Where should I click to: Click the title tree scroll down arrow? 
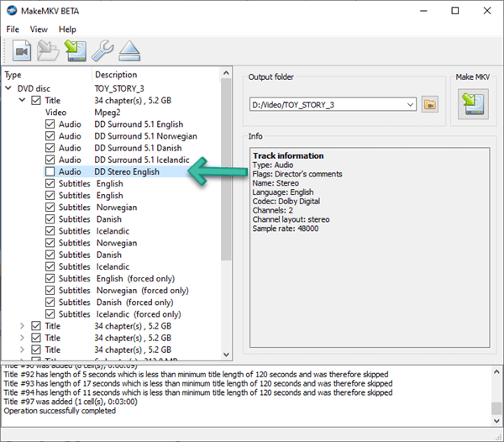coord(226,355)
